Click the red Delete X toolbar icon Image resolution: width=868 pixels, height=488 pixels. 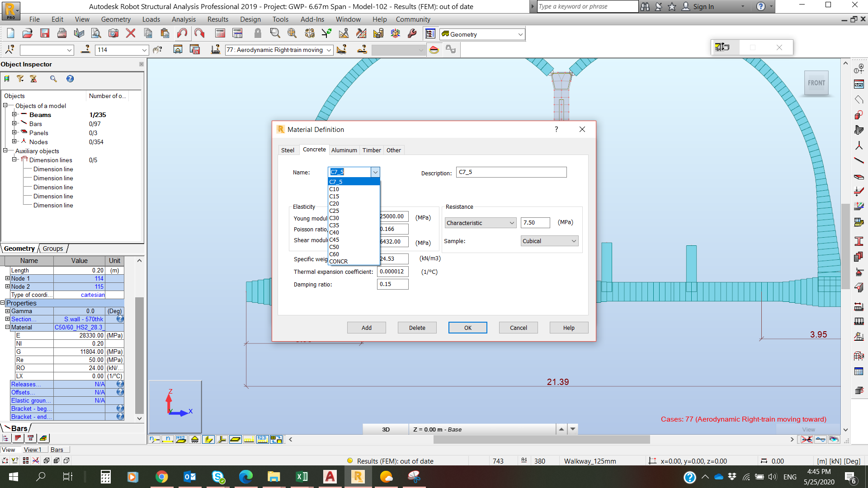131,33
